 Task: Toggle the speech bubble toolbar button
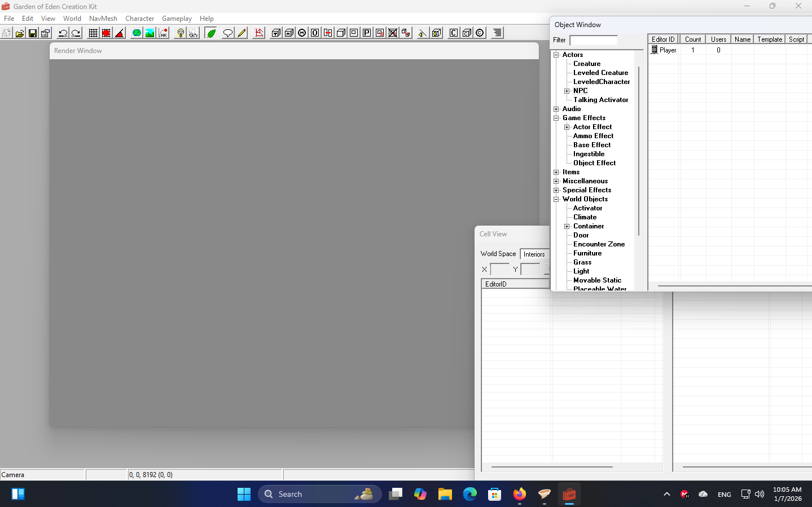pos(227,33)
